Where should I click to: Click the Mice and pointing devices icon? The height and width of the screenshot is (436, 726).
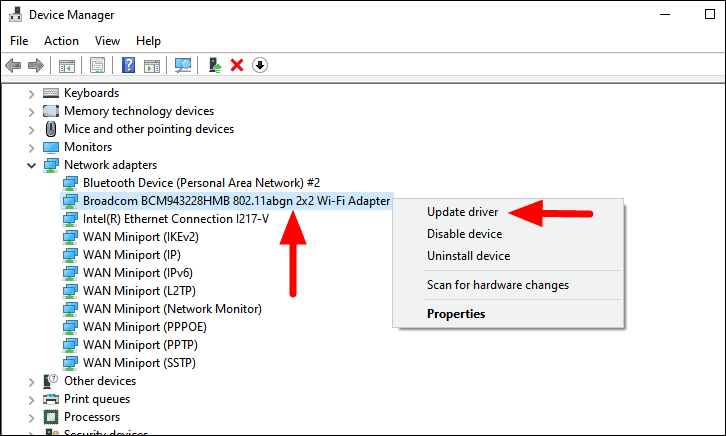click(x=51, y=129)
